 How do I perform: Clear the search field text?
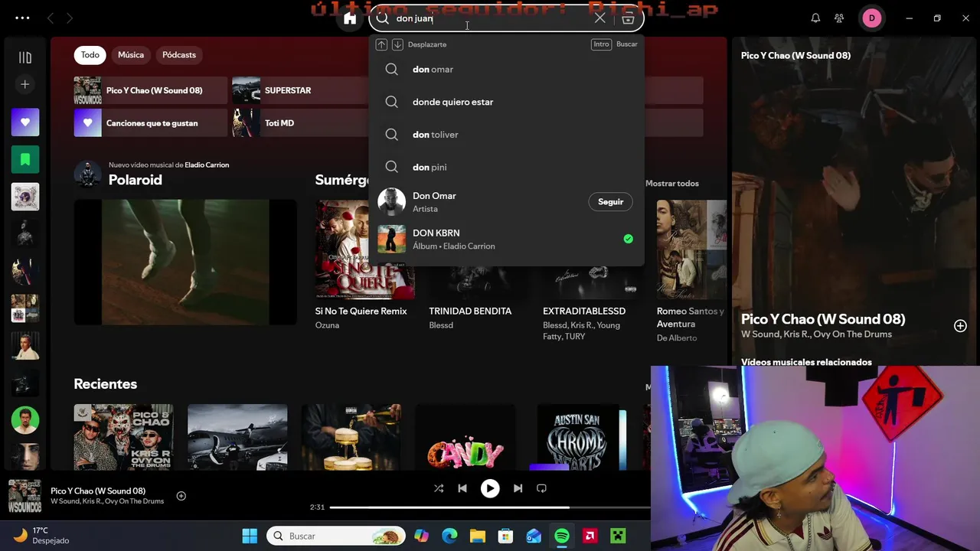600,18
